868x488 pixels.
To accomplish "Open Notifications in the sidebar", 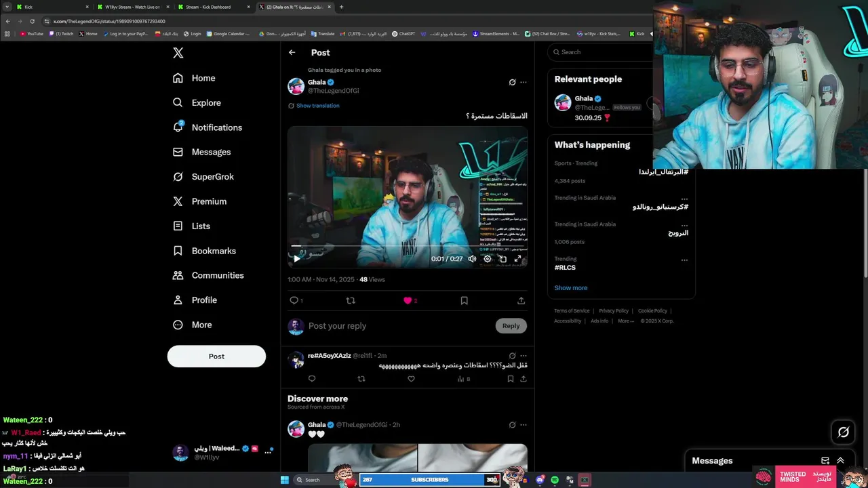I will tap(207, 127).
